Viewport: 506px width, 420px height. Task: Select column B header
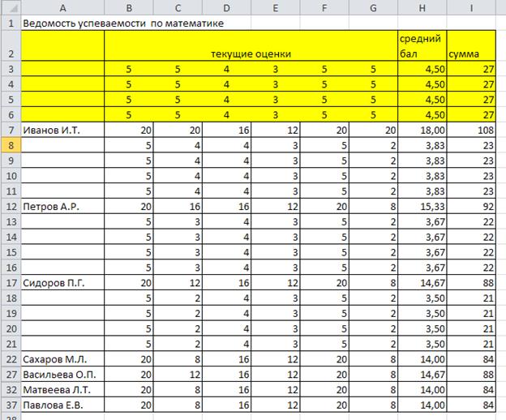[x=129, y=8]
